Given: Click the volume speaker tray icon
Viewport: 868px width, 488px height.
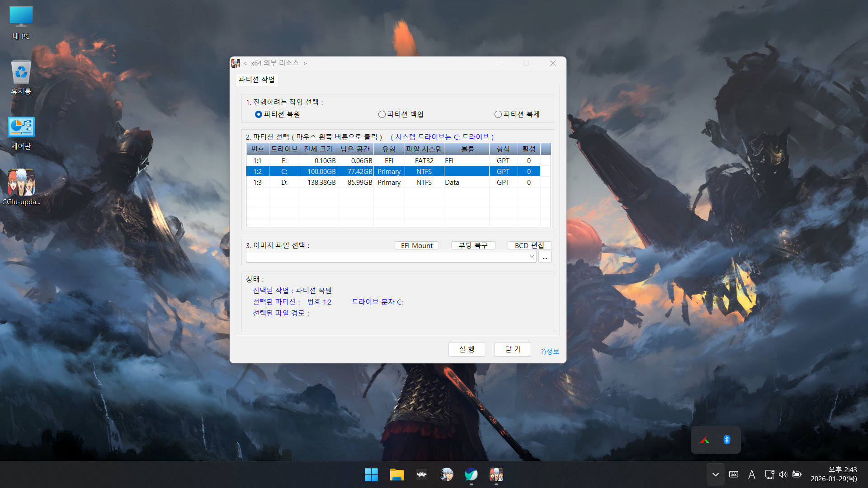Looking at the screenshot, I should click(783, 474).
